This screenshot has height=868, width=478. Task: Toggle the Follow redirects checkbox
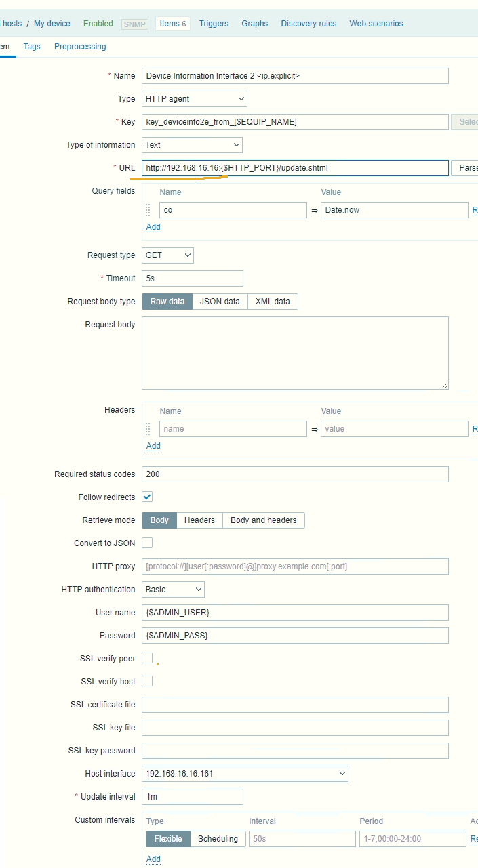tap(147, 497)
